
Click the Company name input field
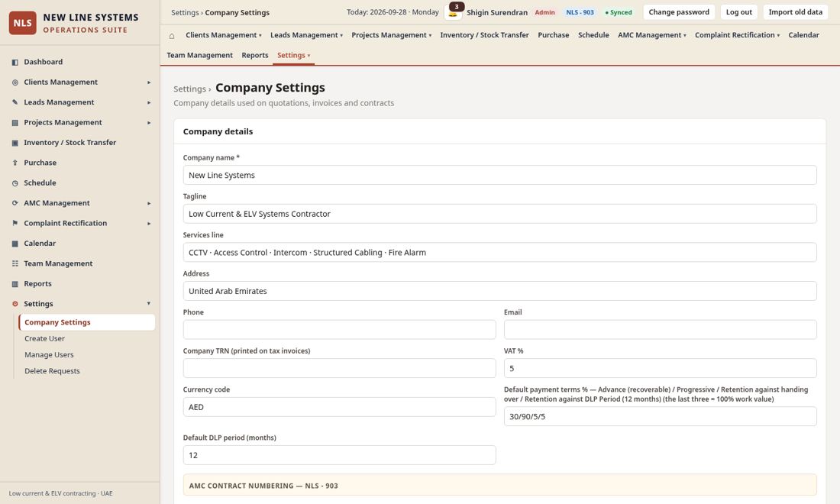(x=500, y=175)
